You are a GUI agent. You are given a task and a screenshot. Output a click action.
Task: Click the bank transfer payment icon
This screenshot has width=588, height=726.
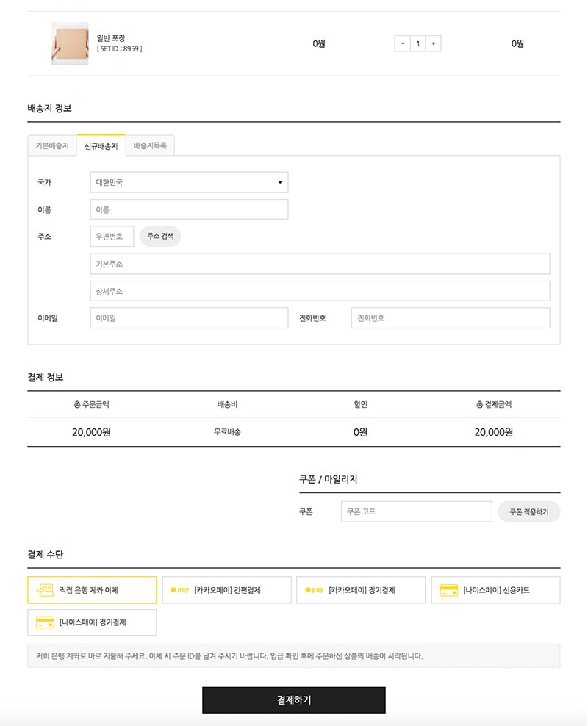[x=45, y=589]
